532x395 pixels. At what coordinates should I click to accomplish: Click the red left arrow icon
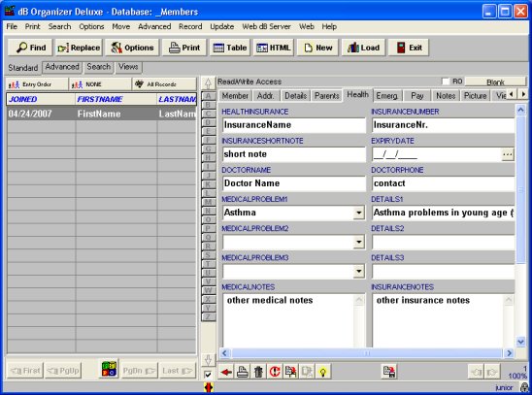point(226,372)
